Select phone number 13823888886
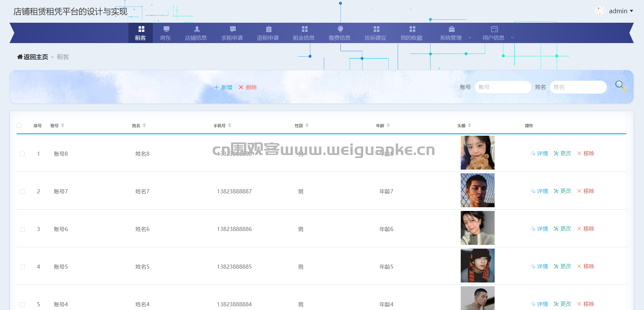644x310 pixels. point(234,229)
